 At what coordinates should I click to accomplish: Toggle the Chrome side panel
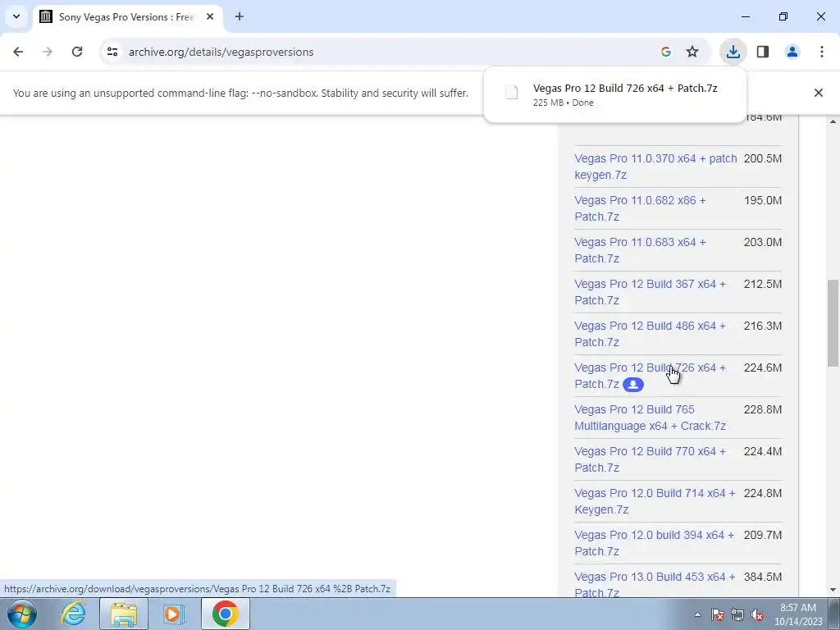pyautogui.click(x=763, y=52)
